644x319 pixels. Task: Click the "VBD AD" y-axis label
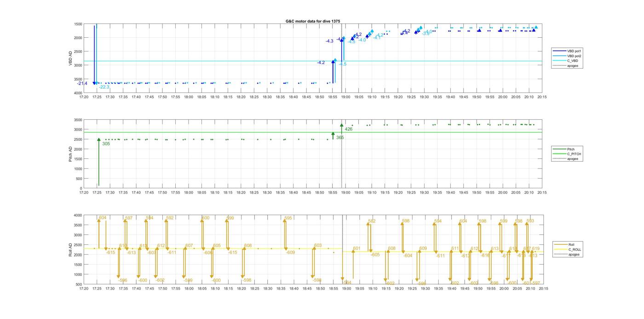pos(71,58)
